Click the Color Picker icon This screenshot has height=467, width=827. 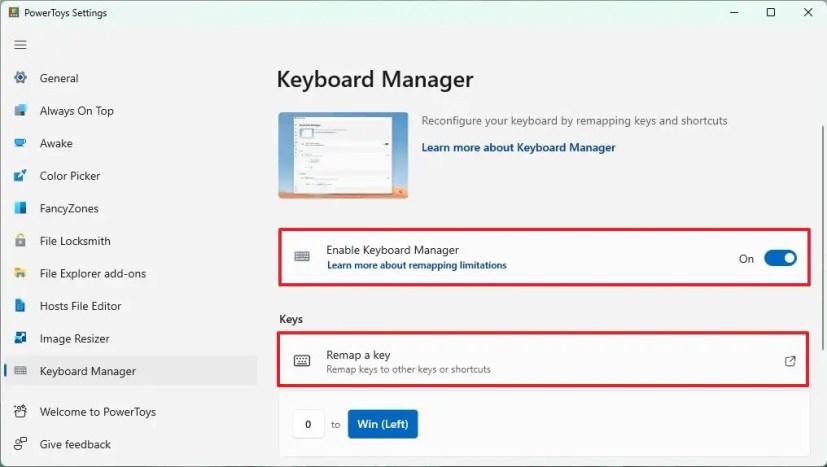tap(20, 176)
